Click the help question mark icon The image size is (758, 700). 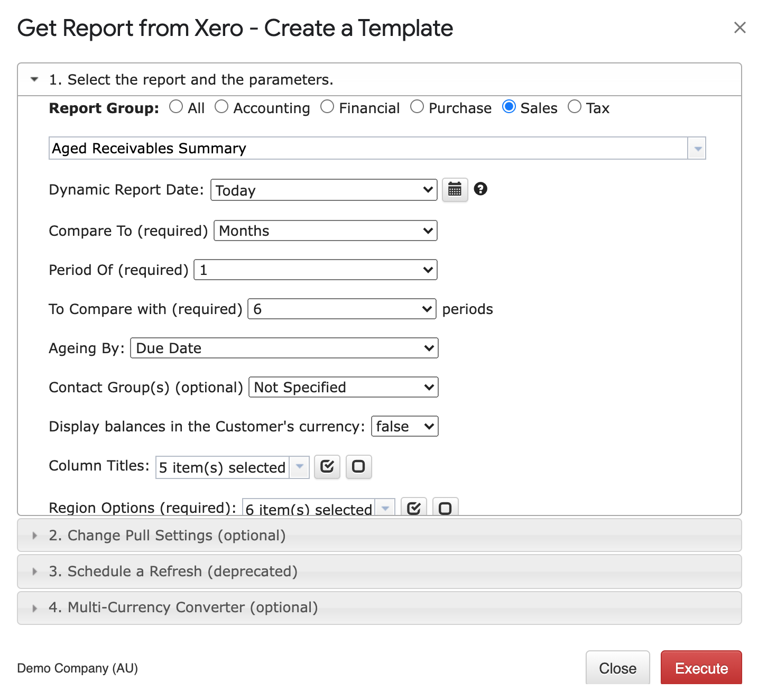click(x=480, y=189)
